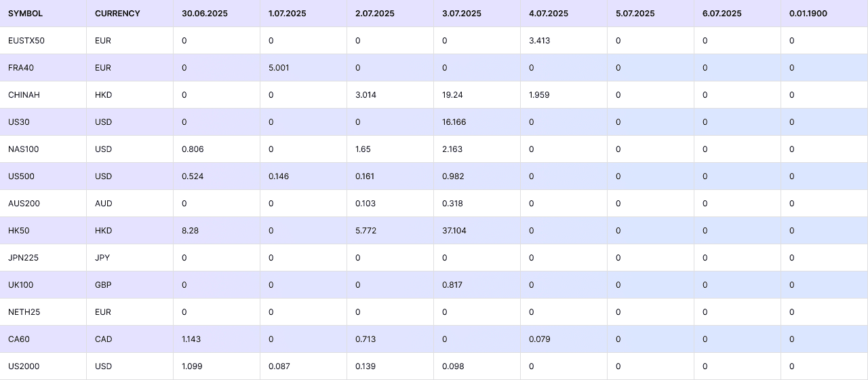Image resolution: width=868 pixels, height=380 pixels.
Task: Click the CA60 symbol cell
Action: (43, 339)
